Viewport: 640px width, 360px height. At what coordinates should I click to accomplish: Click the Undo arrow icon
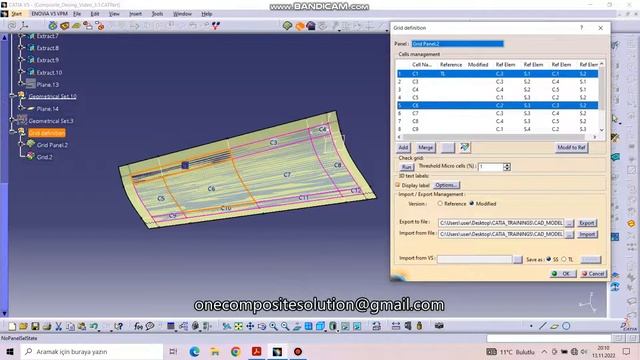tap(94, 326)
